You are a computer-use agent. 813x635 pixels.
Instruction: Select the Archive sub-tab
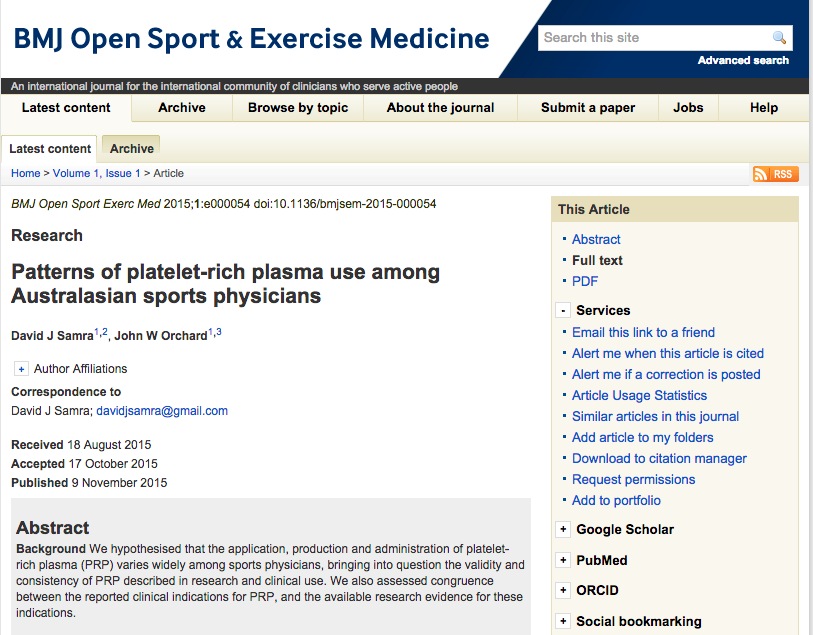coord(132,149)
